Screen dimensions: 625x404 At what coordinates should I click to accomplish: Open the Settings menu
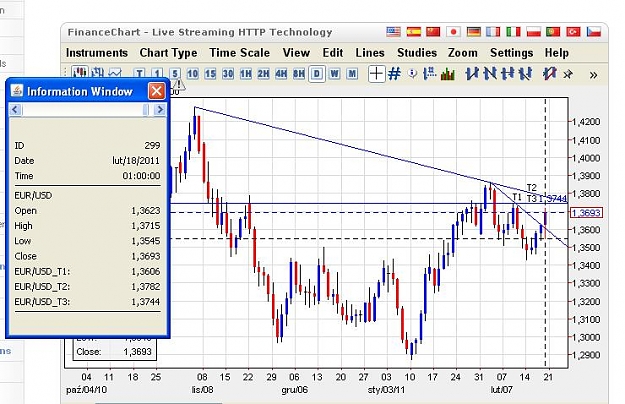511,53
